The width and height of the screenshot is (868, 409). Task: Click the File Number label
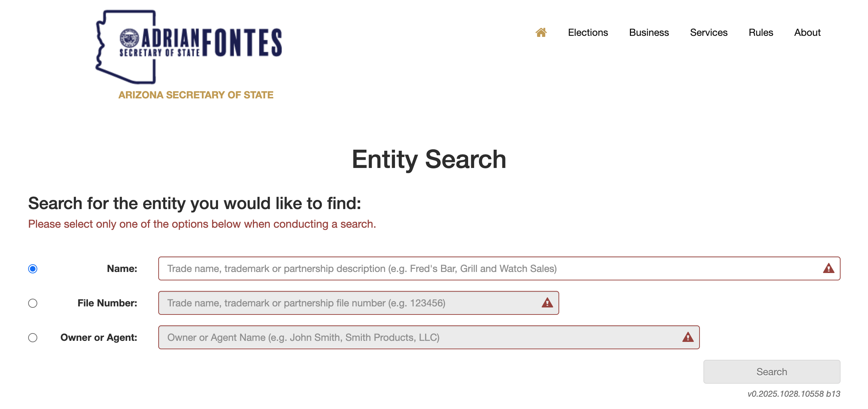(x=107, y=303)
